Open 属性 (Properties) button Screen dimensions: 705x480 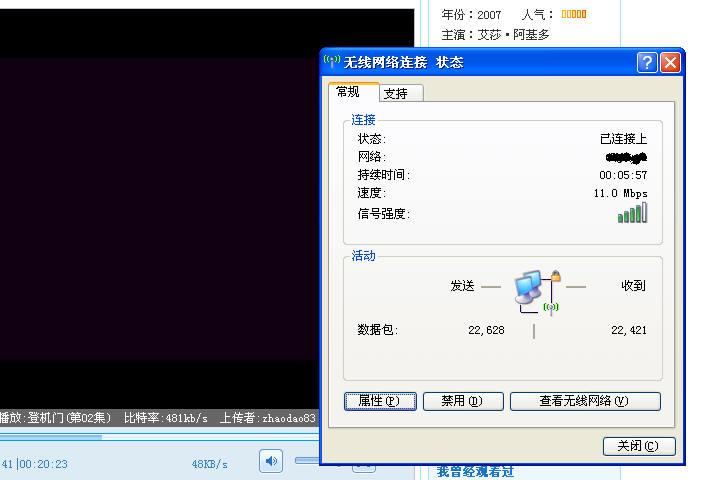pyautogui.click(x=380, y=401)
